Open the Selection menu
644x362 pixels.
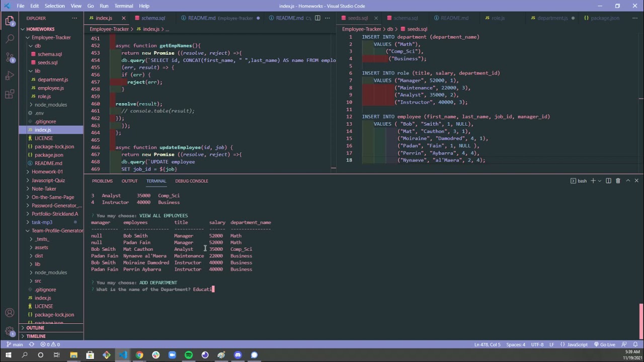(x=54, y=6)
